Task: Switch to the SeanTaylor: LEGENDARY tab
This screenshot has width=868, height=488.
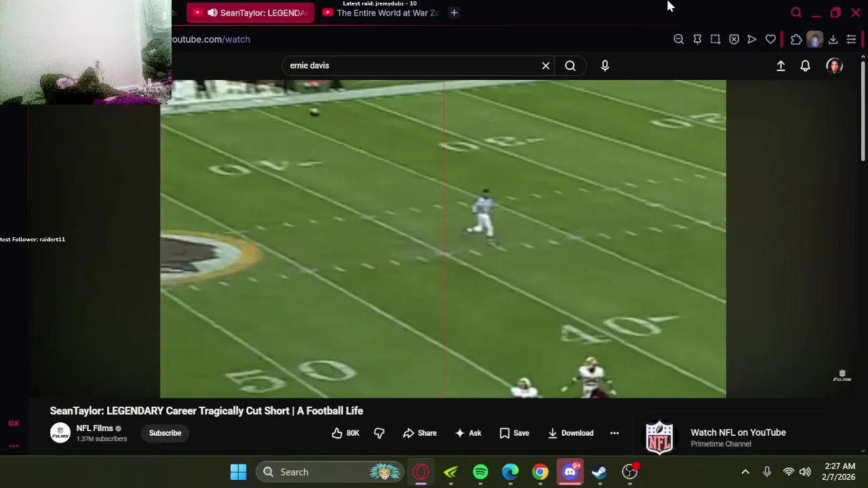Action: [x=250, y=13]
